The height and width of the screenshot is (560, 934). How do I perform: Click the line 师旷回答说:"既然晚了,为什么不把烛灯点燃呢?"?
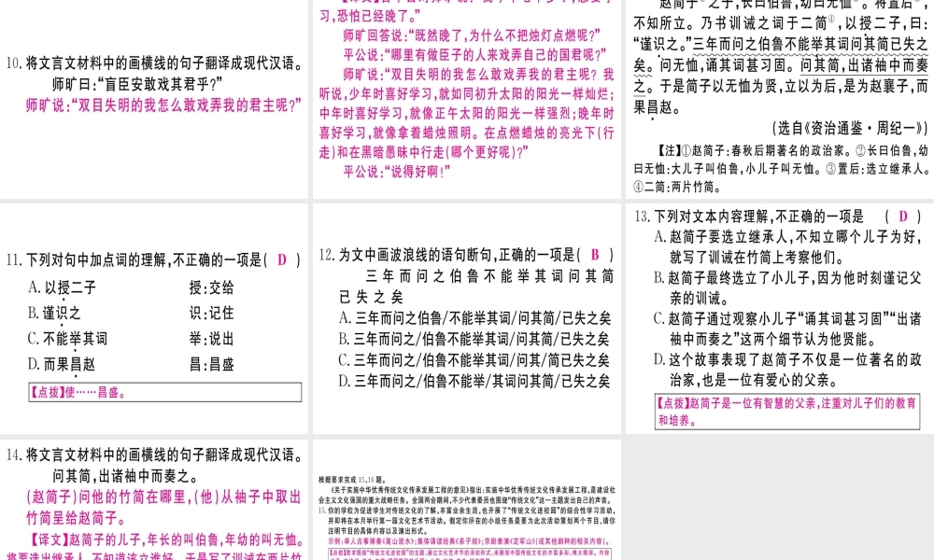click(472, 35)
